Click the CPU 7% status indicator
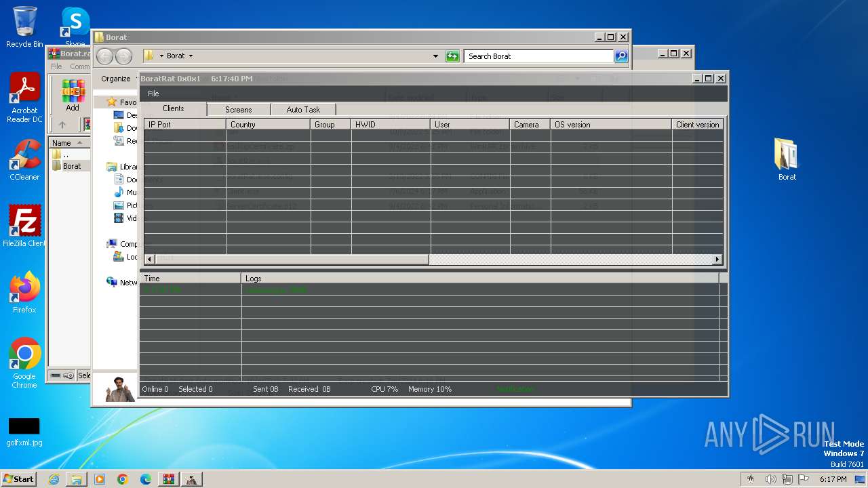Image resolution: width=868 pixels, height=488 pixels. coord(384,389)
